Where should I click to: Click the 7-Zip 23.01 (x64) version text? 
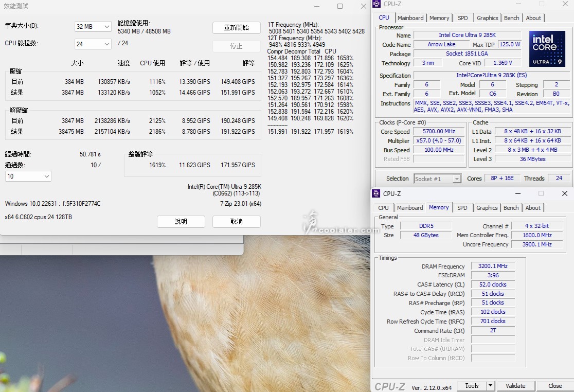[241, 204]
